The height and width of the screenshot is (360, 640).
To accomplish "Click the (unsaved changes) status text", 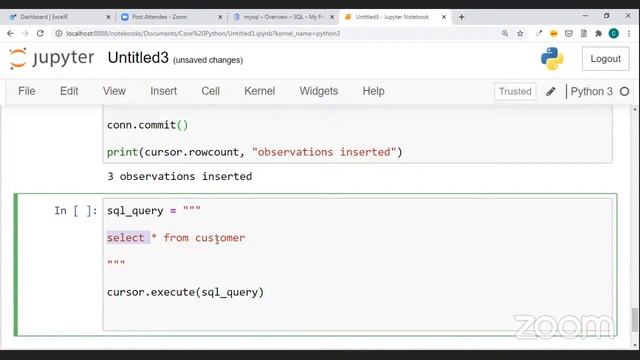I will pos(208,60).
